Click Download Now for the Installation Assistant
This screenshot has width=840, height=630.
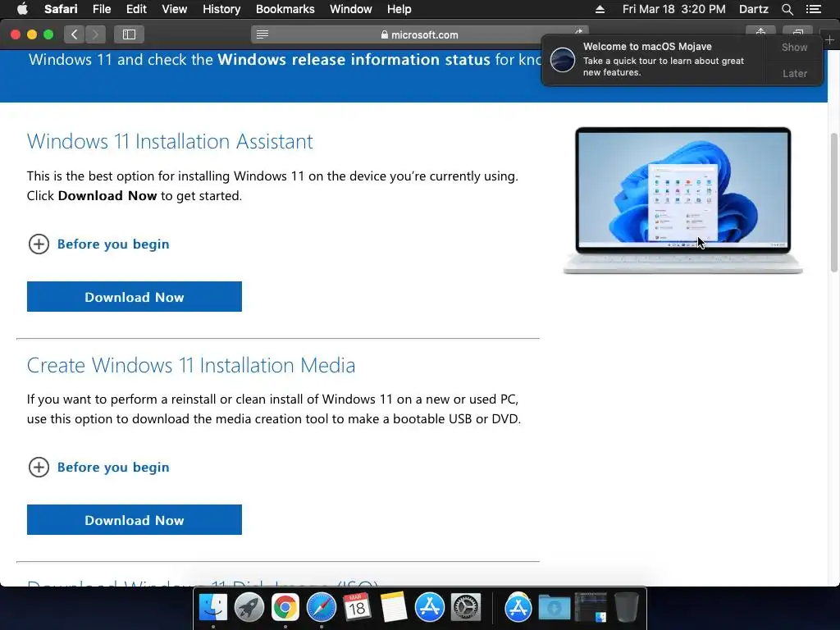click(135, 297)
